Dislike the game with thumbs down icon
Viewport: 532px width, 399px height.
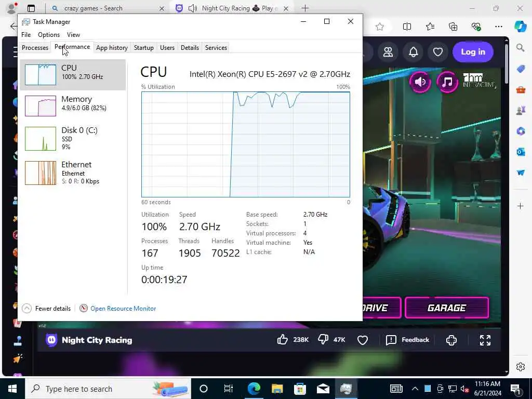pos(323,340)
